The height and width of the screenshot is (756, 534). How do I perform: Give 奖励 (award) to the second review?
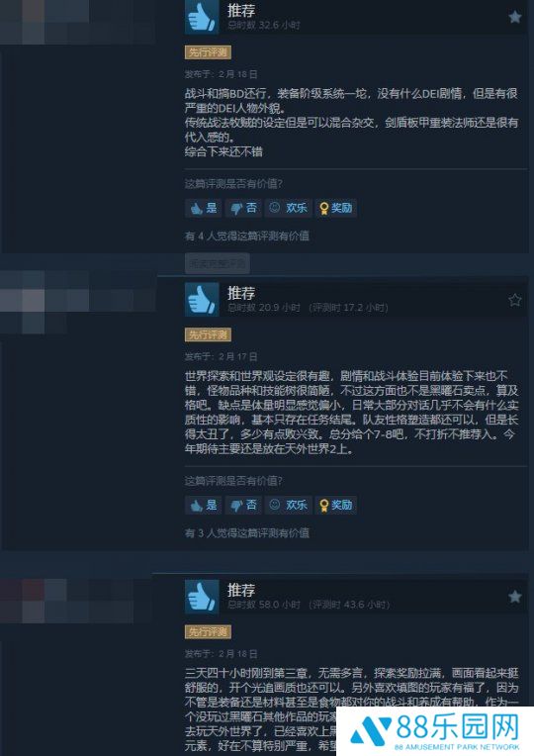pos(336,506)
